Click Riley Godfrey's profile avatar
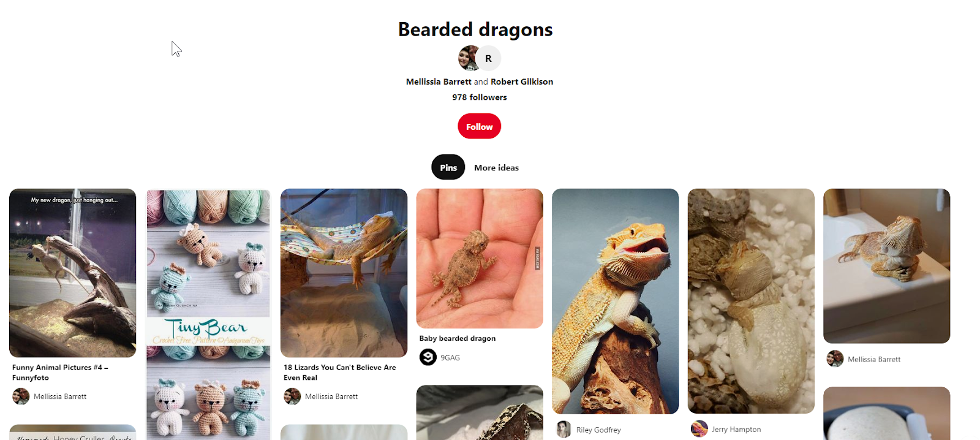The height and width of the screenshot is (440, 980). [x=563, y=430]
